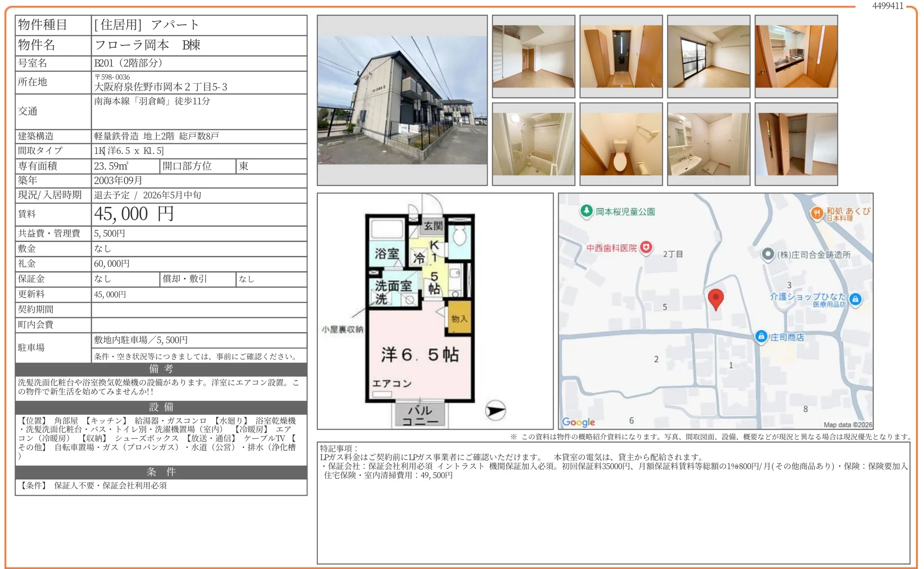Open the entrance door photo thumbnail

point(621,56)
